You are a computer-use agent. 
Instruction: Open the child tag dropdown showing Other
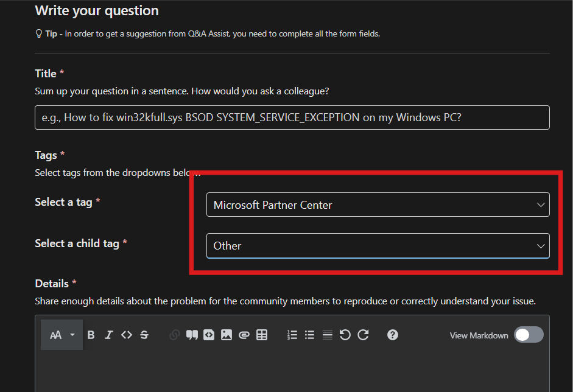(x=378, y=246)
